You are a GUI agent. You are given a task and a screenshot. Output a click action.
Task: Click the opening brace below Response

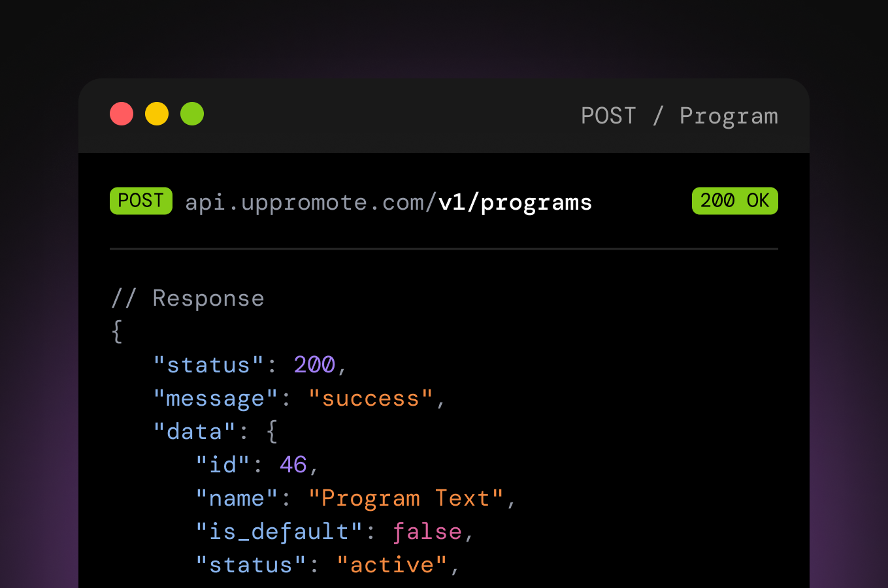117,331
